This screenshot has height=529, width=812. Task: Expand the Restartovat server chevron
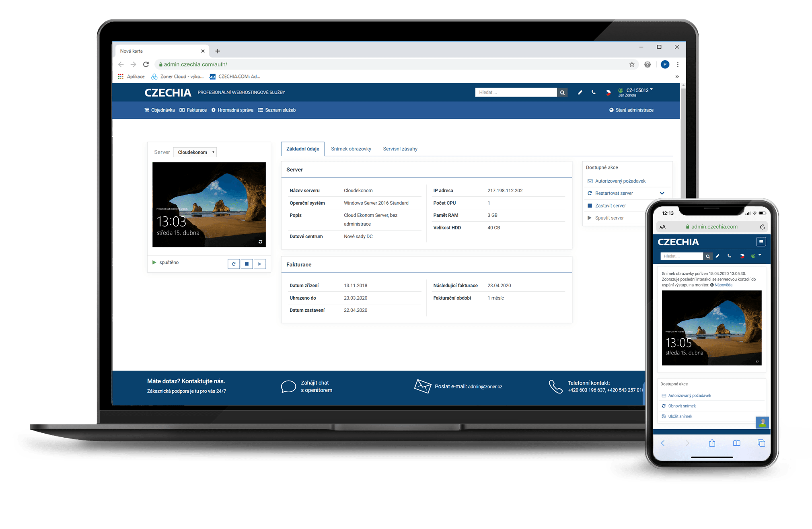(662, 193)
